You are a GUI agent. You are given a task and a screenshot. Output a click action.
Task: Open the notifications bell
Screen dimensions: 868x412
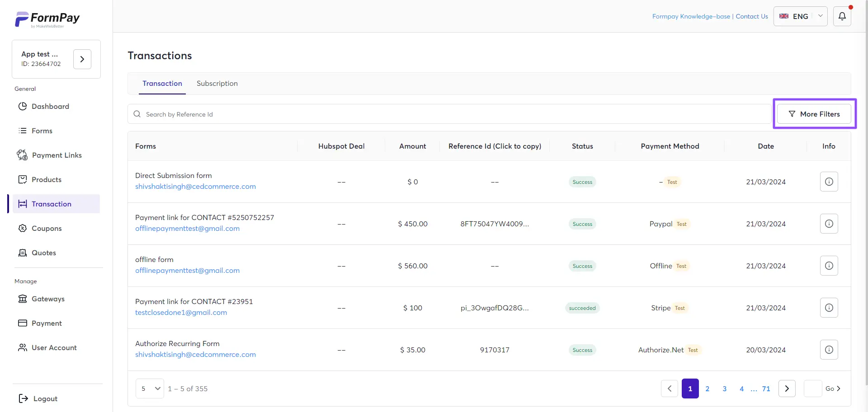coord(842,16)
